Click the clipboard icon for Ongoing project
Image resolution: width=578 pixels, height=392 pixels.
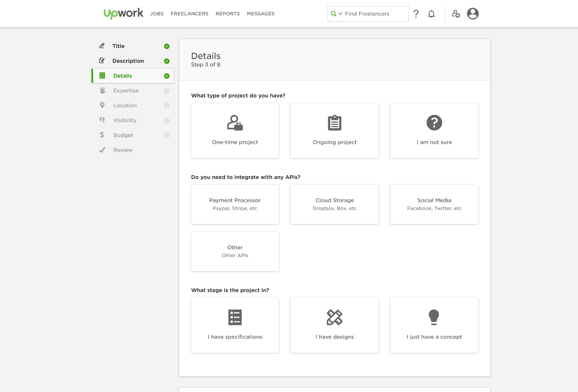335,123
